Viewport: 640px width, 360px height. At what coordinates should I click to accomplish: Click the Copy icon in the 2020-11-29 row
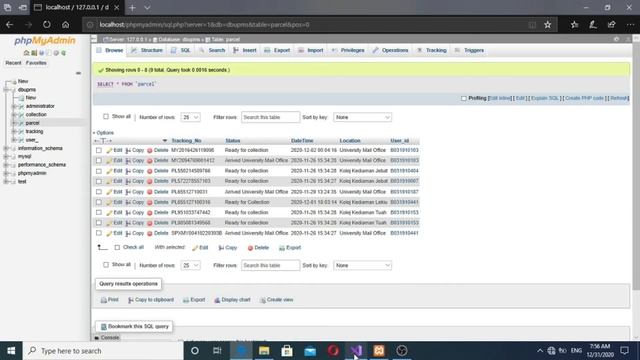[x=128, y=192]
